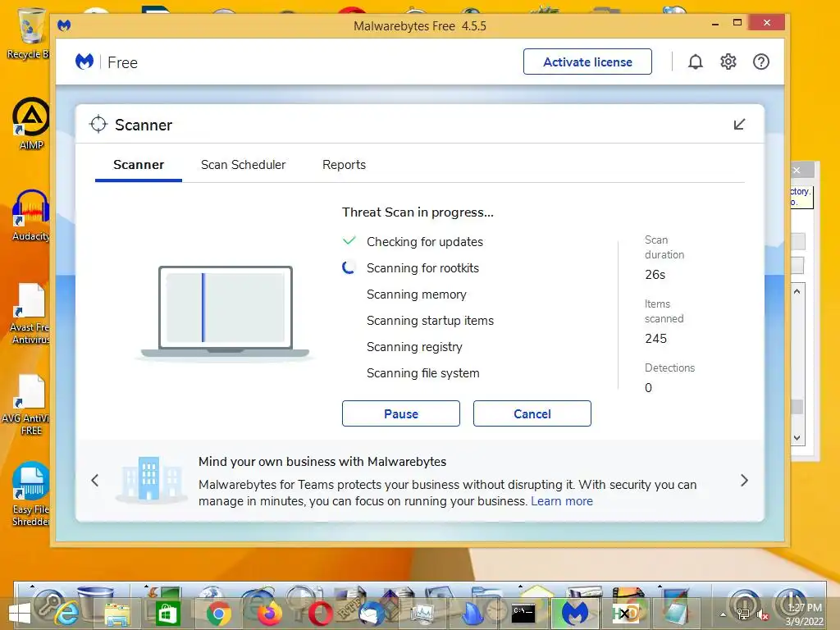Image resolution: width=840 pixels, height=630 pixels.
Task: Switch to the Scan Scheduler tab
Action: point(243,165)
